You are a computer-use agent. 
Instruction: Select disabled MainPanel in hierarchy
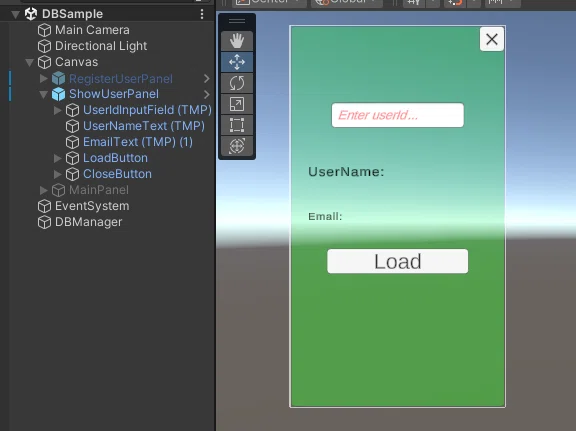pyautogui.click(x=99, y=190)
